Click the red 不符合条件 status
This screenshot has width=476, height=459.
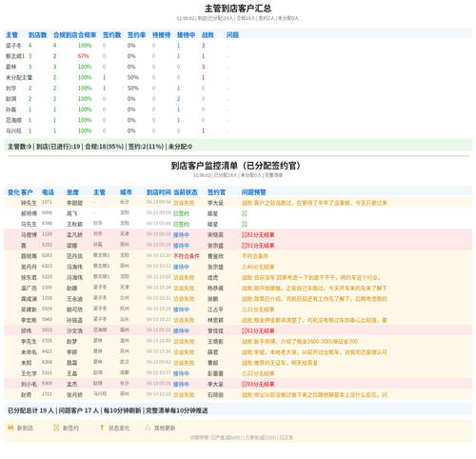click(x=187, y=256)
